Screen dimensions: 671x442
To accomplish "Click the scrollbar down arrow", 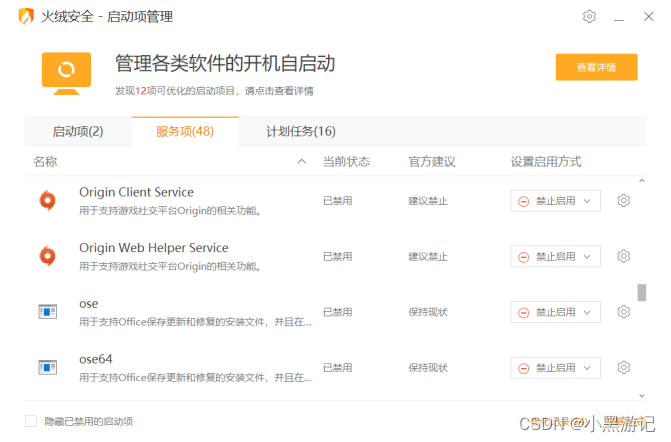I will [642, 396].
